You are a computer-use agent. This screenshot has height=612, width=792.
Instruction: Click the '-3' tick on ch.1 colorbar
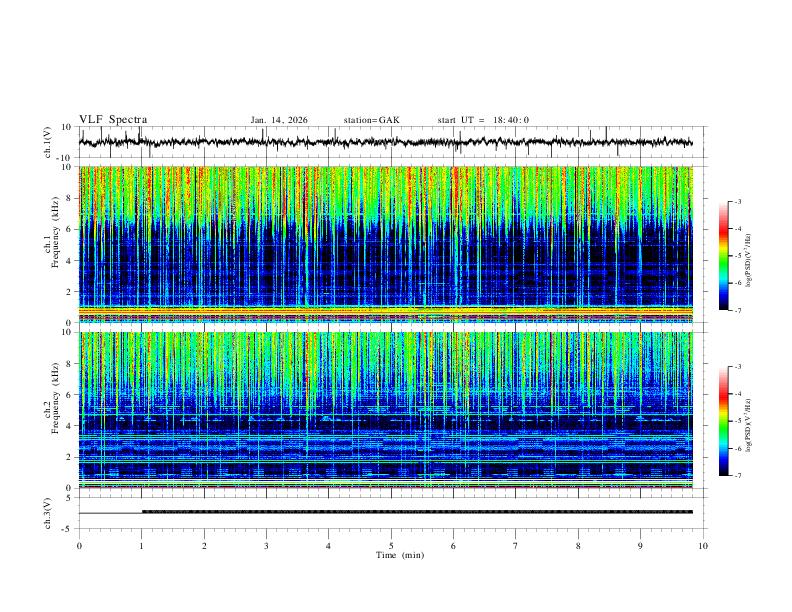[x=738, y=201]
